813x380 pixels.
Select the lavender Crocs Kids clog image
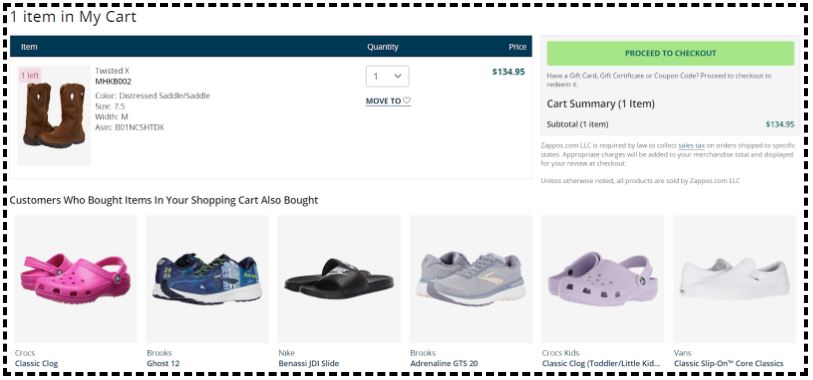pyautogui.click(x=602, y=278)
